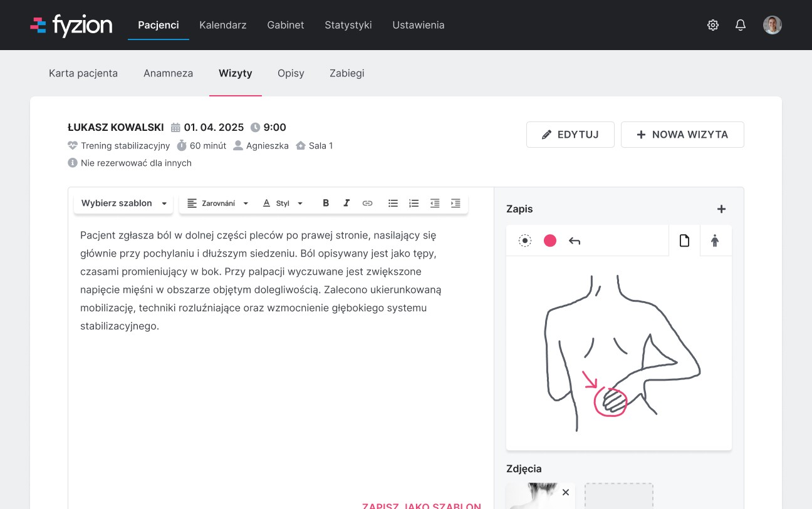812x509 pixels.
Task: Click the NOWA WIZYTA button
Action: pos(682,135)
